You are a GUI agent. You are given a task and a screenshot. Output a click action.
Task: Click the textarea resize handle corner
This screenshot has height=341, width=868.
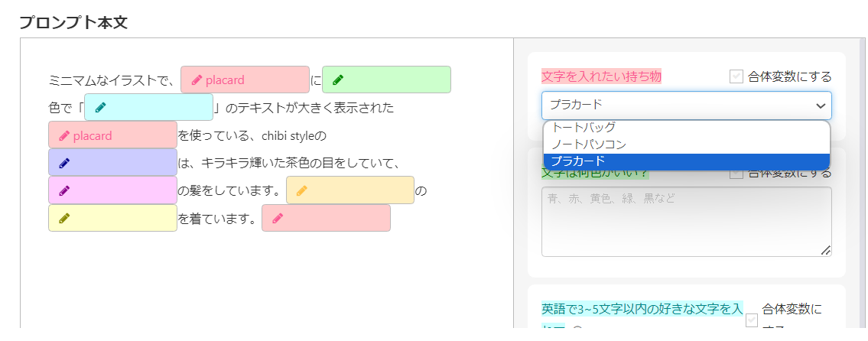point(825,250)
